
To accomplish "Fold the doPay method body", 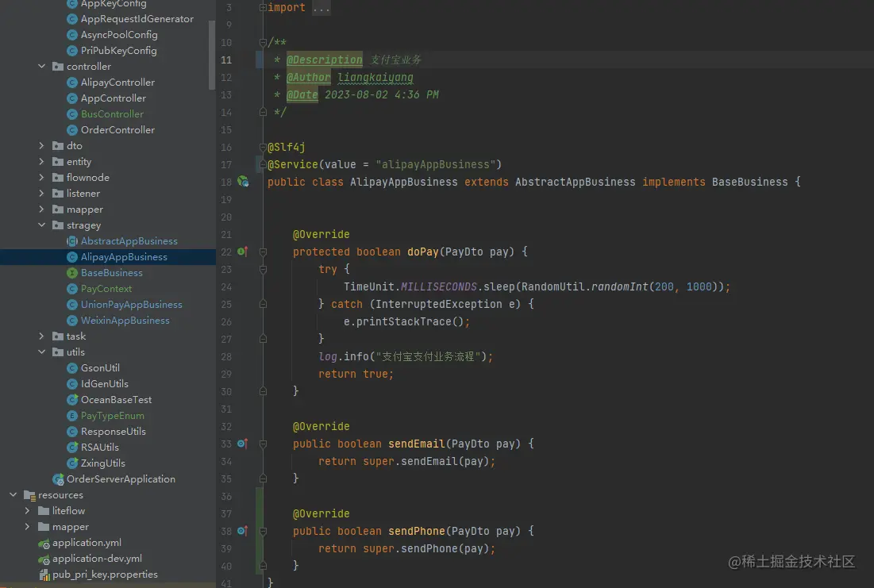I will (x=263, y=252).
